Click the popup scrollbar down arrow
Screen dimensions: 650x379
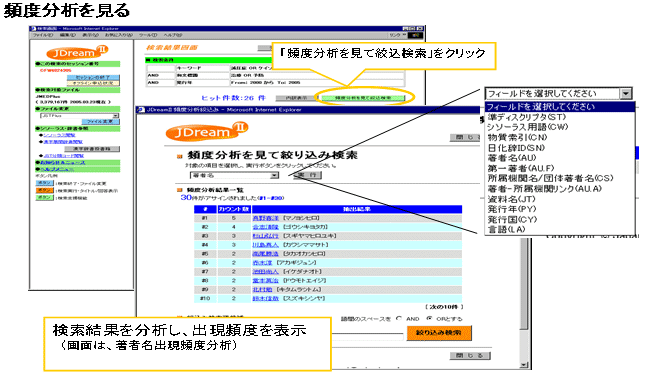(x=524, y=364)
